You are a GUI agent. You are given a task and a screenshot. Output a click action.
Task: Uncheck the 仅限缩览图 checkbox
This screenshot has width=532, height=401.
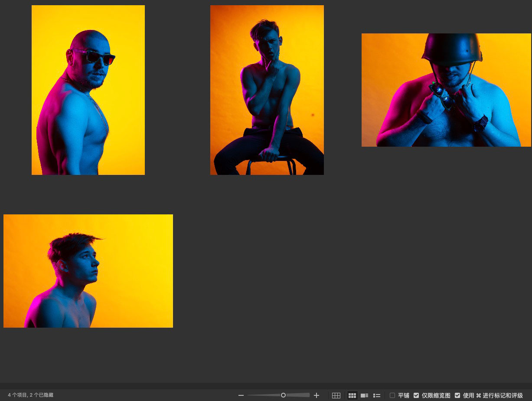[x=416, y=395]
